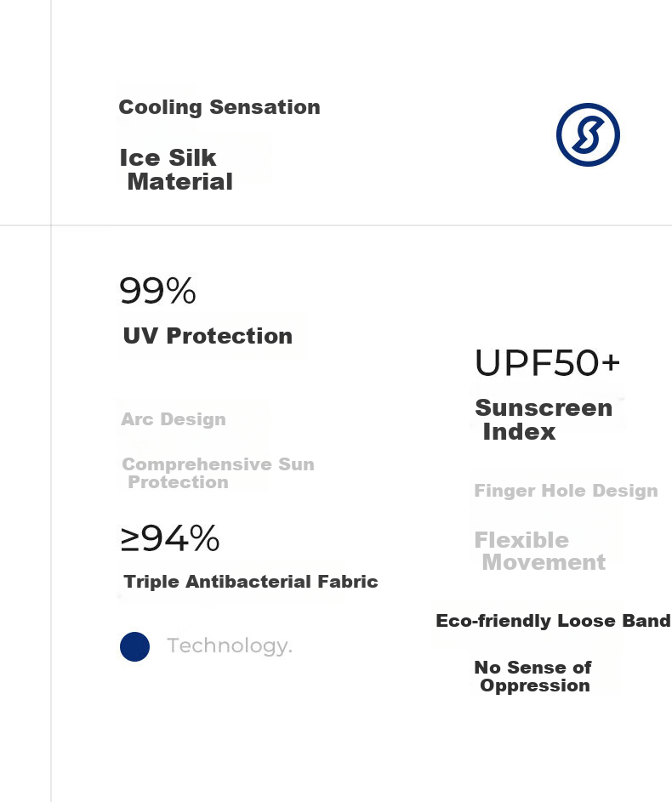
Task: Click the UPF50+ rating text
Action: pyautogui.click(x=547, y=362)
